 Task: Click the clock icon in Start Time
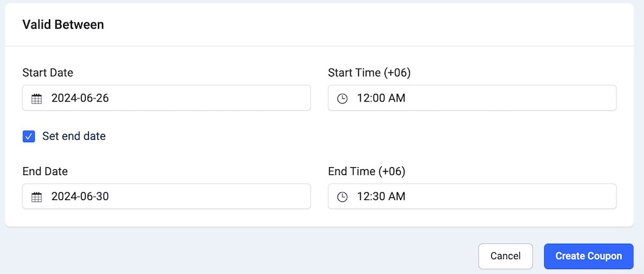click(343, 98)
